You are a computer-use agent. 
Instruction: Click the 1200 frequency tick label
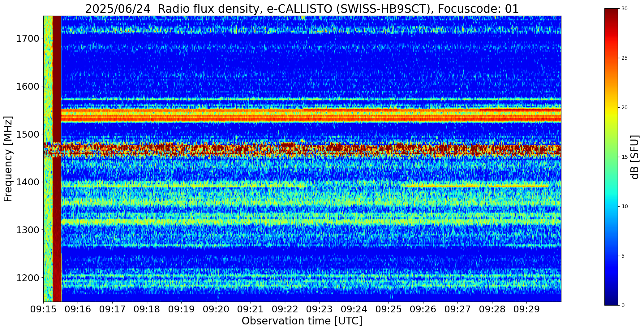tap(28, 278)
